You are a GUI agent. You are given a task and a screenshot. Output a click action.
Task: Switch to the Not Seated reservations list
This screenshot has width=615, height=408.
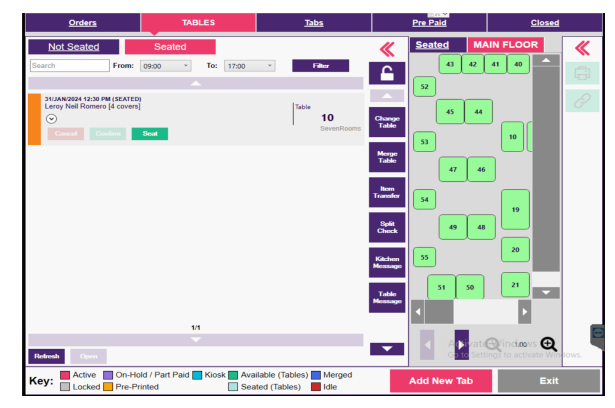[x=72, y=46]
